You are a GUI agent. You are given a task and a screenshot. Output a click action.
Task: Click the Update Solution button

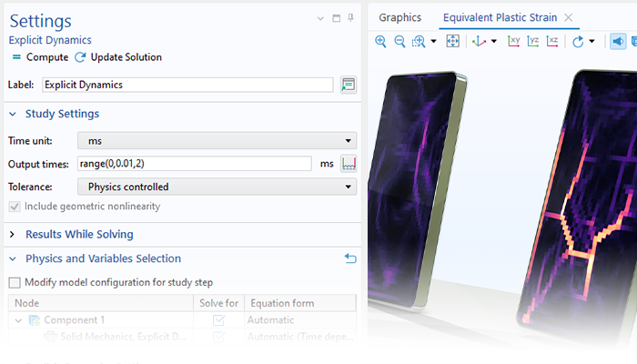[118, 57]
